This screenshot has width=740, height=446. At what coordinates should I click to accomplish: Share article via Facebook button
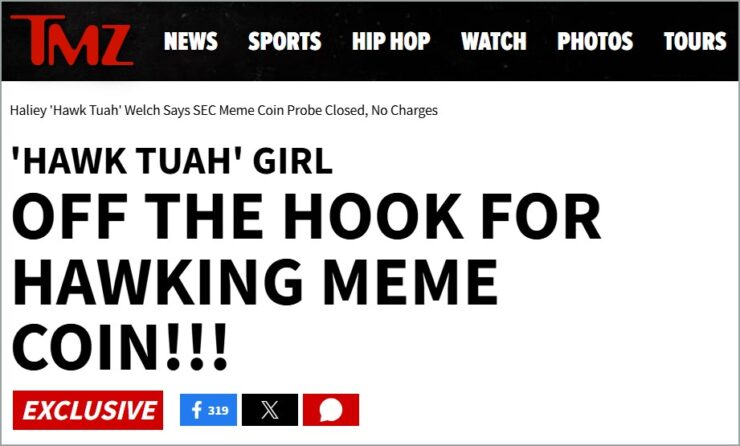tap(208, 410)
